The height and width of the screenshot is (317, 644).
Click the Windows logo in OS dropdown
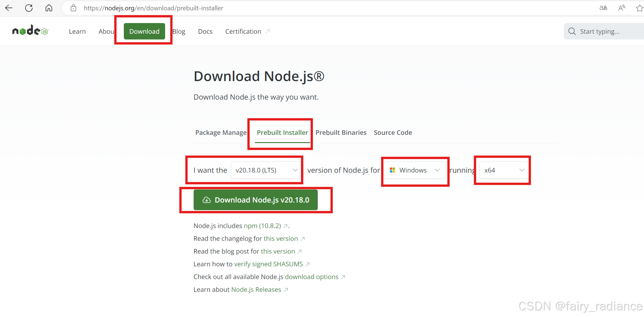click(x=392, y=170)
